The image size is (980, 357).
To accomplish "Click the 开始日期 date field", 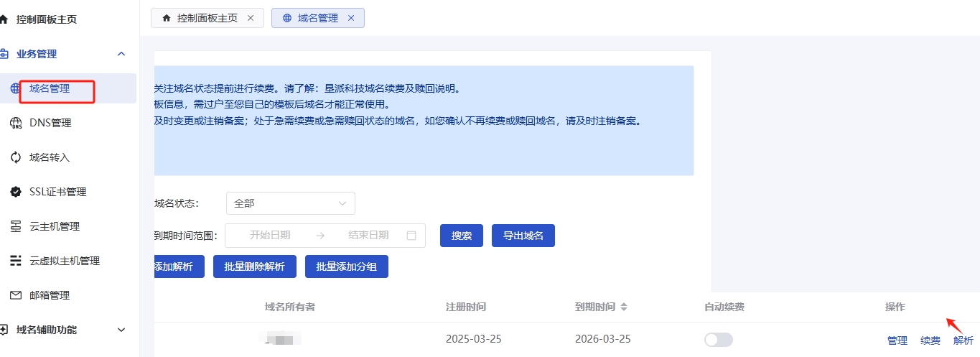I will point(270,236).
